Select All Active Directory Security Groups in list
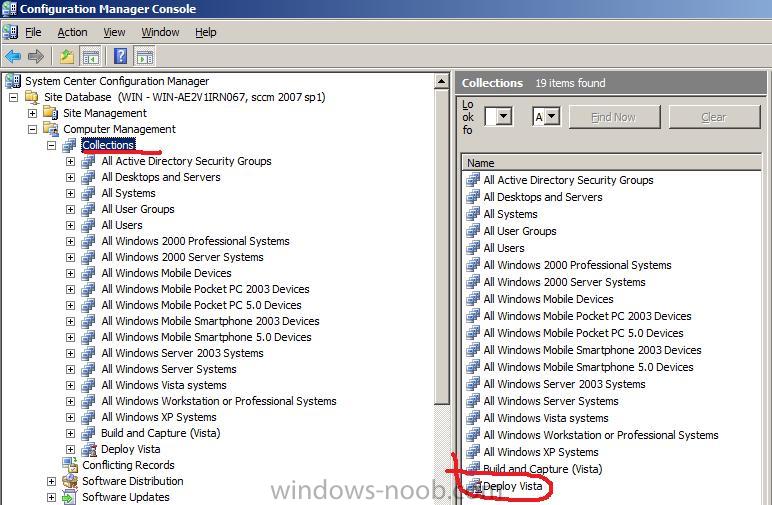The image size is (772, 505). pos(568,180)
